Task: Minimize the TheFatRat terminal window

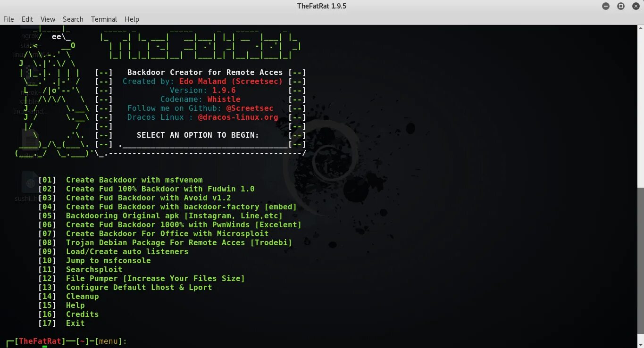Action: (606, 6)
